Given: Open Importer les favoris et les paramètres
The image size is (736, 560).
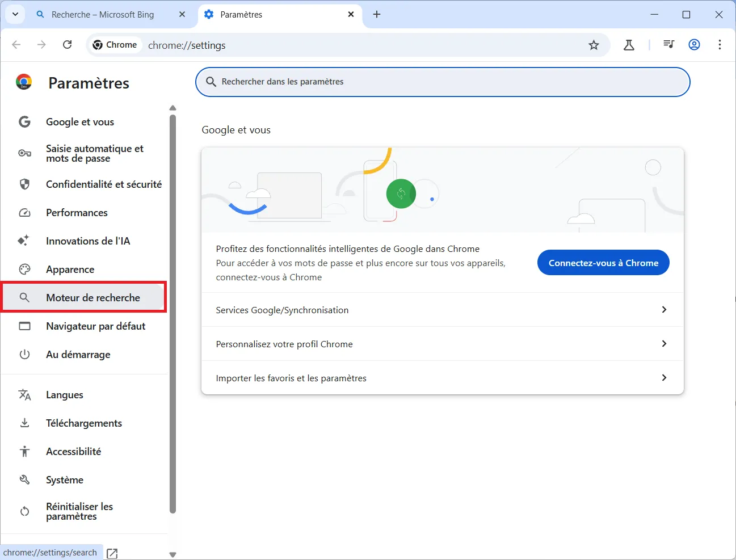Looking at the screenshot, I should (x=443, y=378).
